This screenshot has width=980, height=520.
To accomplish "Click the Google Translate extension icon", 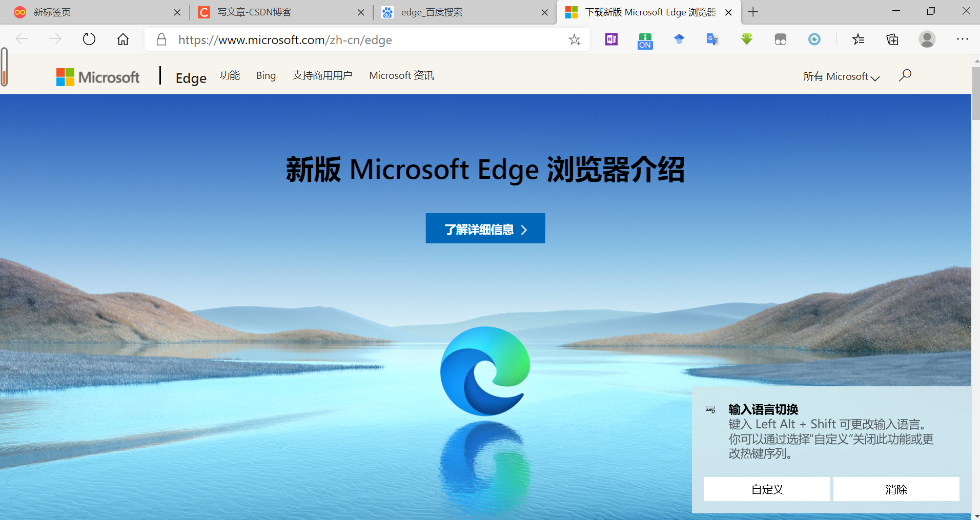I will pos(712,39).
